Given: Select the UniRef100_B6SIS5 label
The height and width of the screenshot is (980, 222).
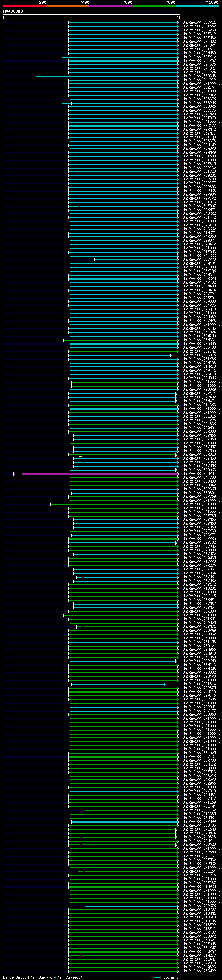Looking at the screenshot, I should (x=199, y=110).
